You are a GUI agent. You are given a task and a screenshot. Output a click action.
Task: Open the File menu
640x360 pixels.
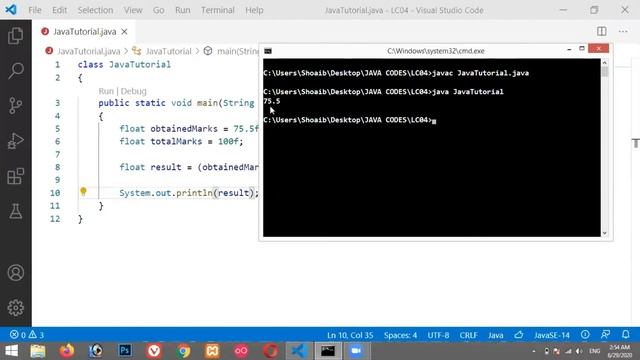(x=35, y=10)
